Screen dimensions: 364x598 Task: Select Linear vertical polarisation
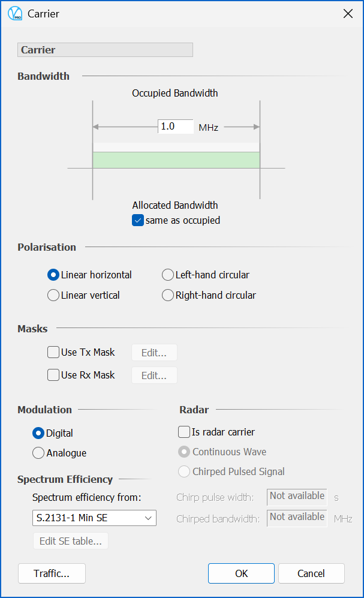pos(53,295)
